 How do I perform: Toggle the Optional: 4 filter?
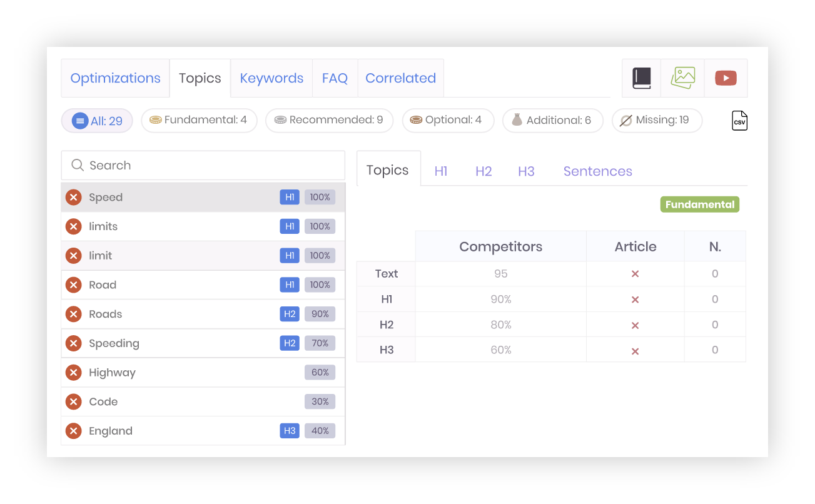pos(448,120)
